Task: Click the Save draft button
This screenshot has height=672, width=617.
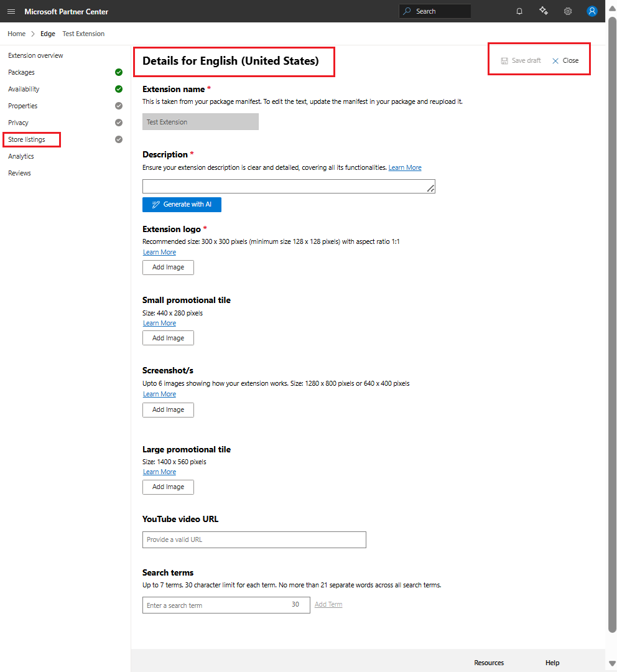Action: [x=521, y=61]
